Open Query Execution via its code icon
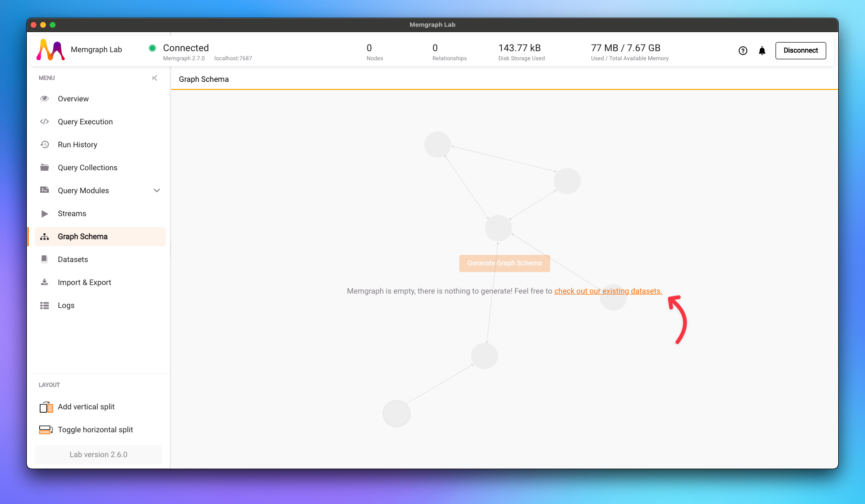Viewport: 865px width, 504px height. 44,121
